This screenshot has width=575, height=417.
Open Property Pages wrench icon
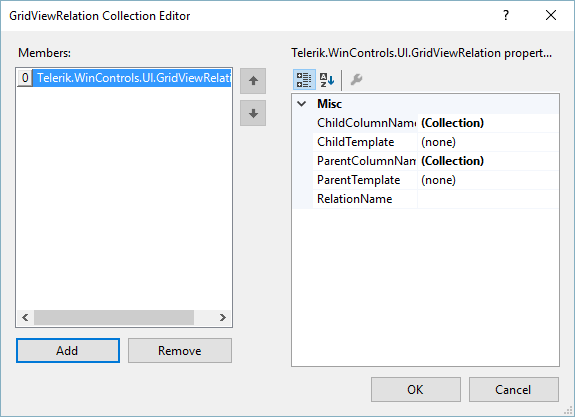click(x=356, y=80)
